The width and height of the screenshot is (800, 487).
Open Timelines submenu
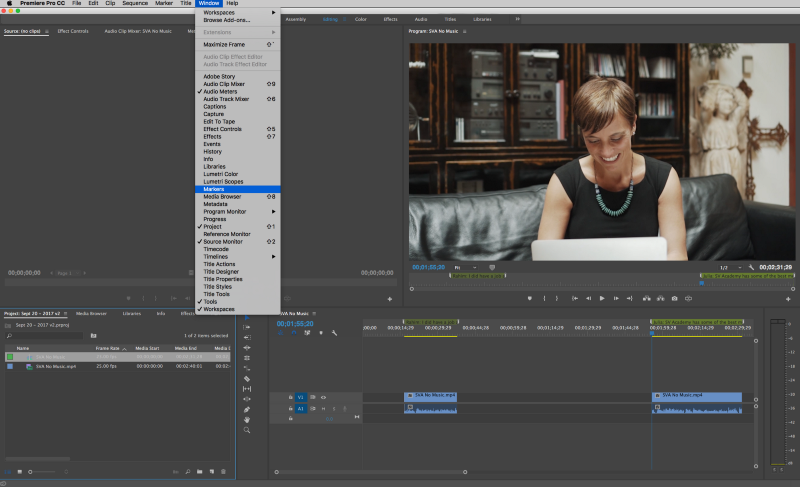pyautogui.click(x=238, y=256)
